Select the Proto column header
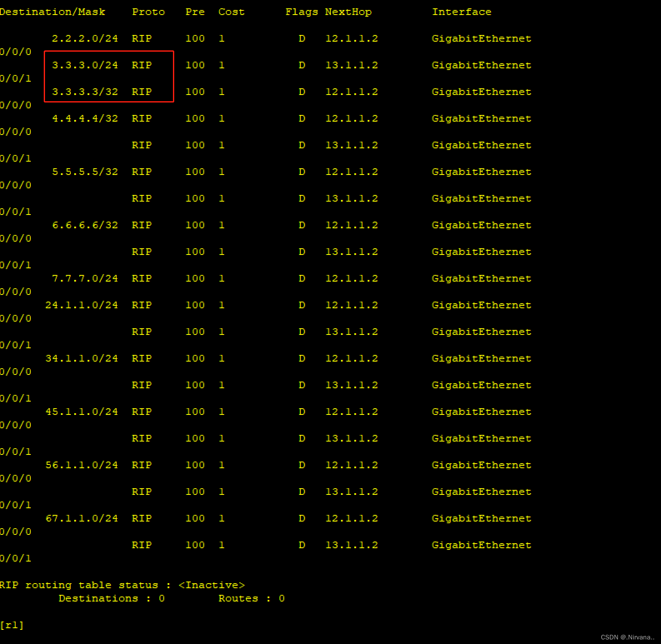661x644 pixels. click(x=148, y=12)
